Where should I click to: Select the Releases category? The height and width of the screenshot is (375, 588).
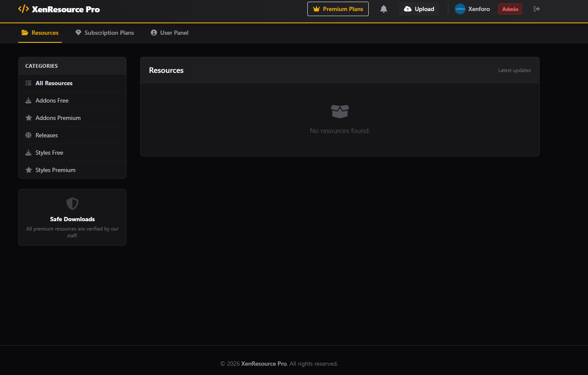[72, 135]
